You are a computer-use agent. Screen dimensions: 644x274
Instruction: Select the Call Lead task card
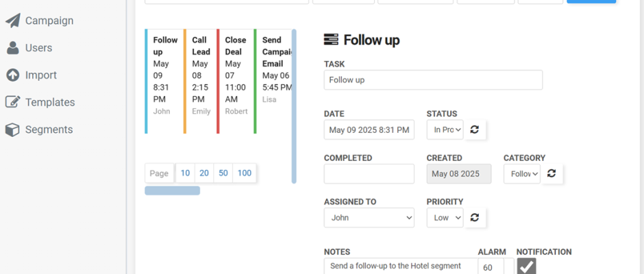click(199, 82)
